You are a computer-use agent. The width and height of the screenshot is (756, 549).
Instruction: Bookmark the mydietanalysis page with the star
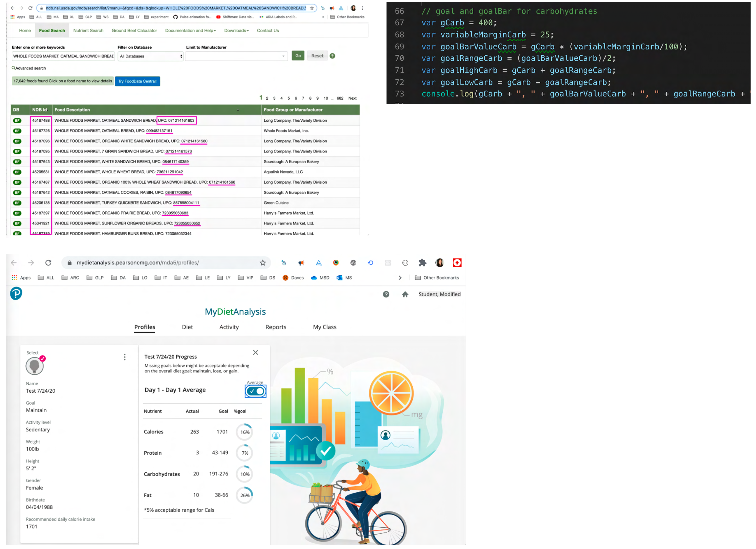point(263,263)
